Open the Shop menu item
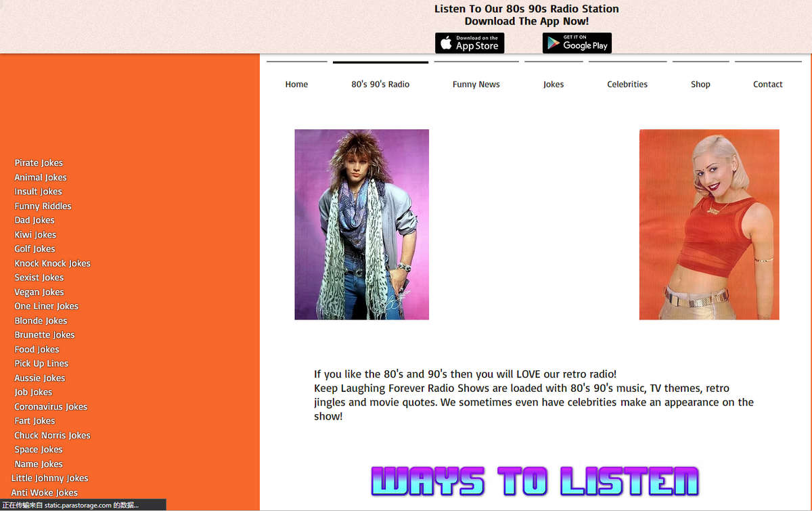Image resolution: width=812 pixels, height=511 pixels. [700, 84]
